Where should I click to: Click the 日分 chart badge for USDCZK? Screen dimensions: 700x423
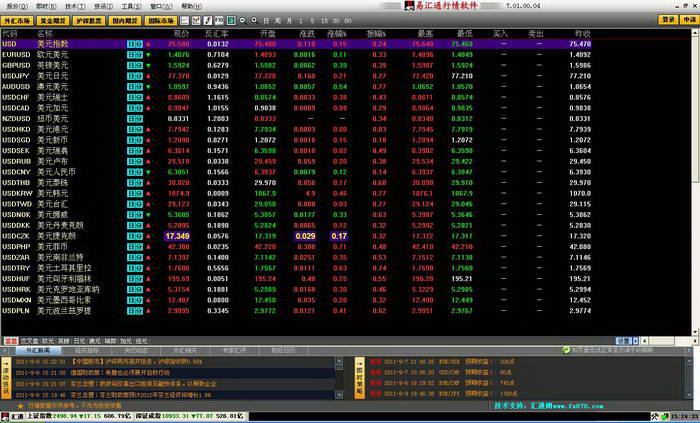tap(135, 236)
